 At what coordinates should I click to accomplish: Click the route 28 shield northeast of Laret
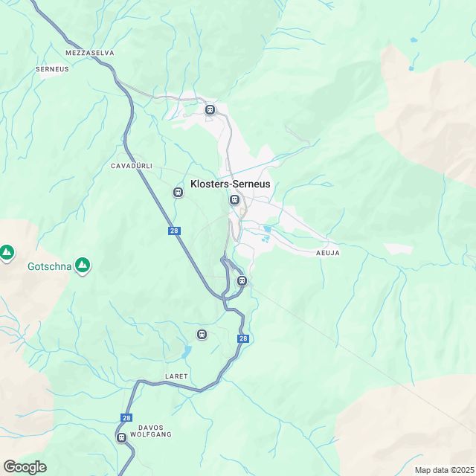(243, 338)
